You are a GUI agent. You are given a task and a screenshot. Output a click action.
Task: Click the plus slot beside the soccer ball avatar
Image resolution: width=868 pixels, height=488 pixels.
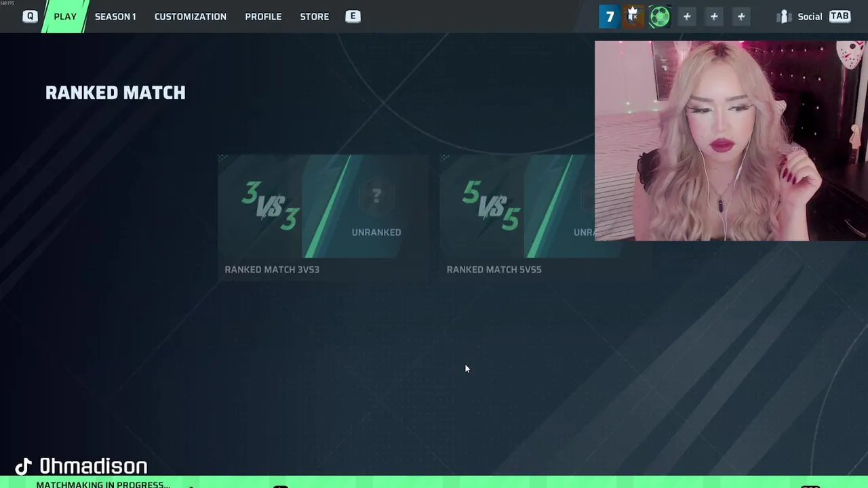pos(687,16)
